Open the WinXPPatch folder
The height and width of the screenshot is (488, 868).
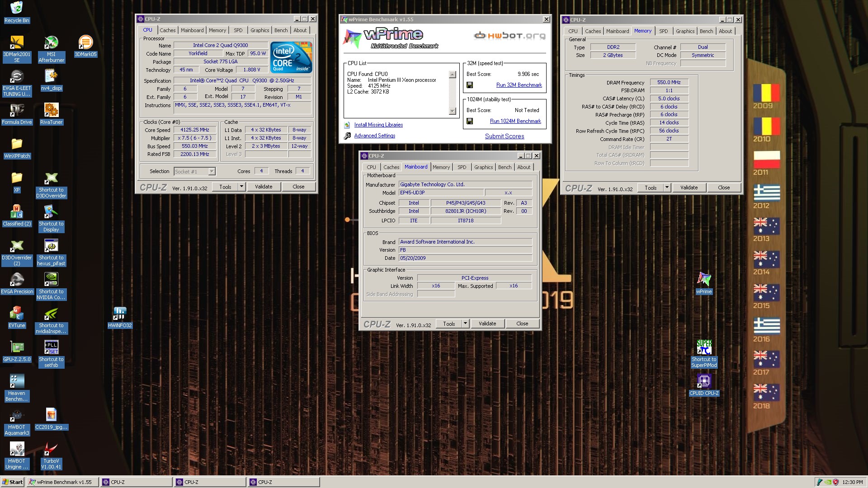click(17, 148)
